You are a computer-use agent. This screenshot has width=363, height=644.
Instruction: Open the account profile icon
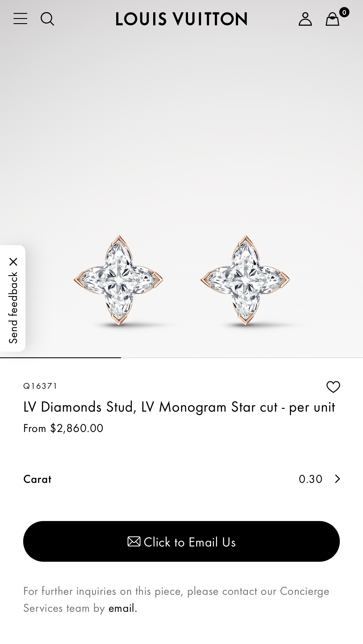(305, 19)
